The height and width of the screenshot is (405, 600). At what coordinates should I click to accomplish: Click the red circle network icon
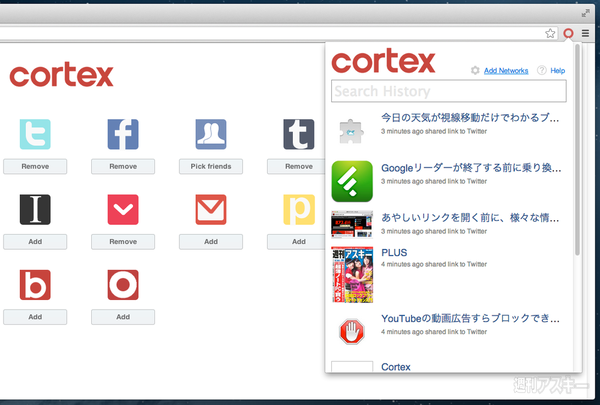coord(123,285)
